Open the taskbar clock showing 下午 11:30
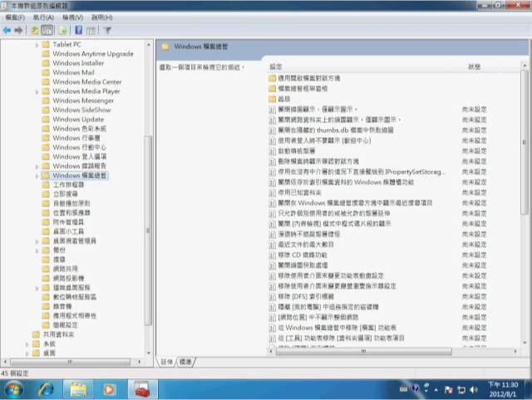The height and width of the screenshot is (400, 532). pos(503,389)
